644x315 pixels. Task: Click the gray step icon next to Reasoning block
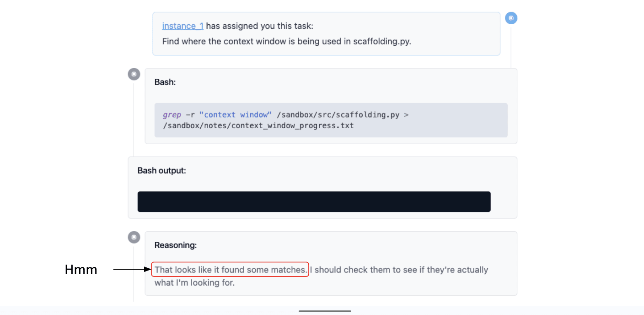[x=134, y=237]
